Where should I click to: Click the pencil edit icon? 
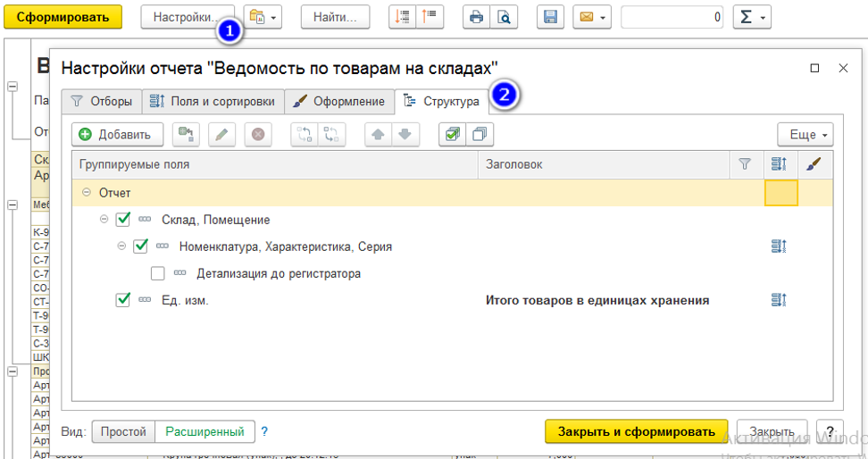coord(222,135)
